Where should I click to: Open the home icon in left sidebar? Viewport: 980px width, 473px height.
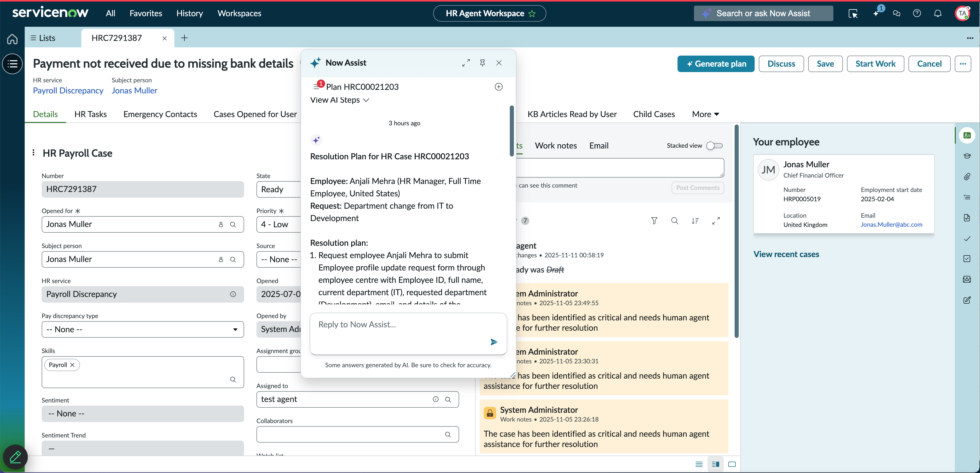[12, 39]
